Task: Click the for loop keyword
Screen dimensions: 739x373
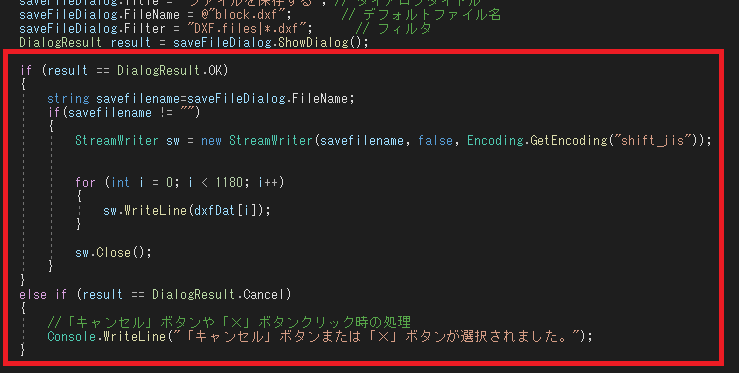Action: 85,182
